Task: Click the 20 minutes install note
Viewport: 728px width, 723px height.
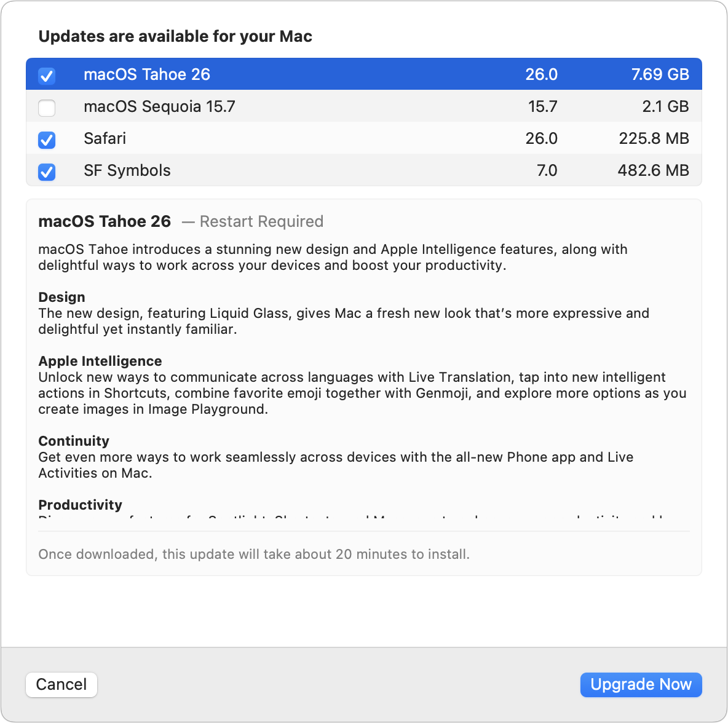Action: click(254, 554)
